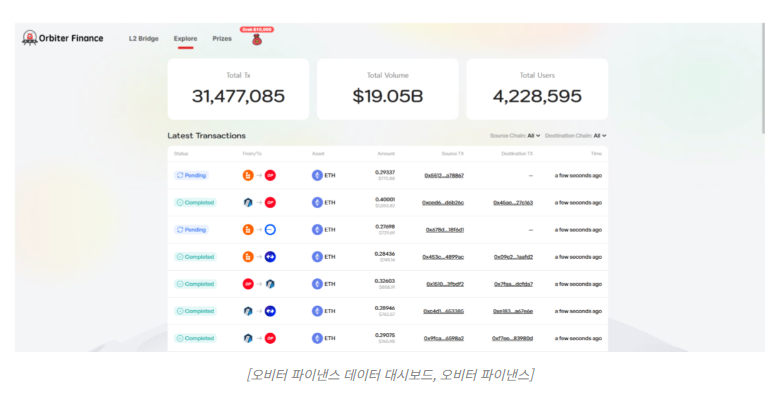Select the Explore tab

tap(186, 38)
